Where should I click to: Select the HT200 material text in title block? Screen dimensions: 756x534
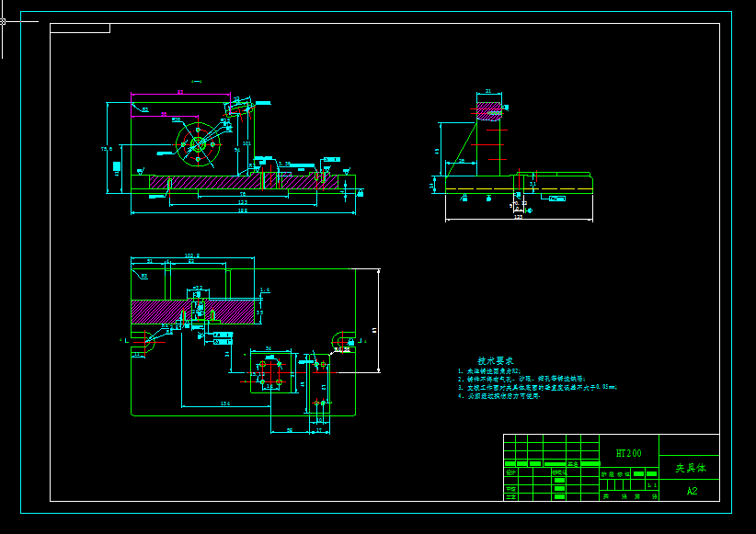[x=629, y=453]
